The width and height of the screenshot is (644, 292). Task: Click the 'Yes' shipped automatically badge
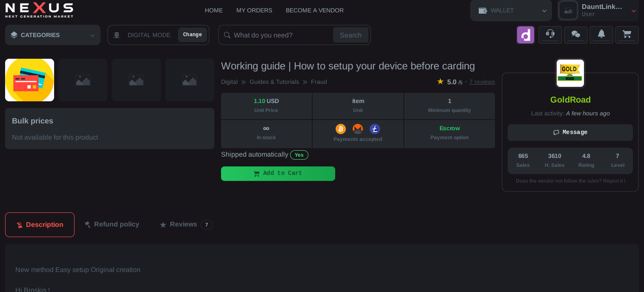(x=299, y=155)
